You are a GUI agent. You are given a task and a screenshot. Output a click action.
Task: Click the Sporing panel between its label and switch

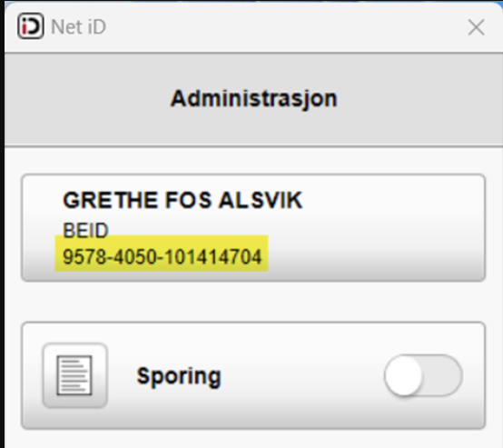[301, 375]
